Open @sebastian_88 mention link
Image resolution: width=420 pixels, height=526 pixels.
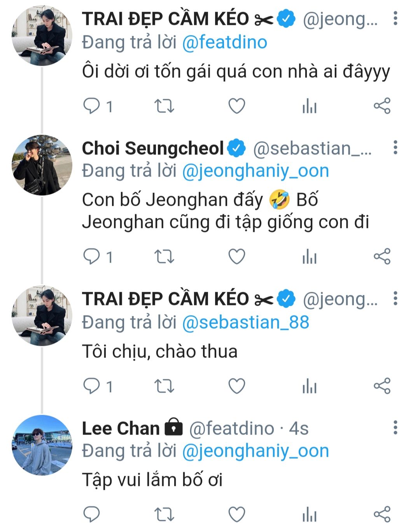coord(246,322)
